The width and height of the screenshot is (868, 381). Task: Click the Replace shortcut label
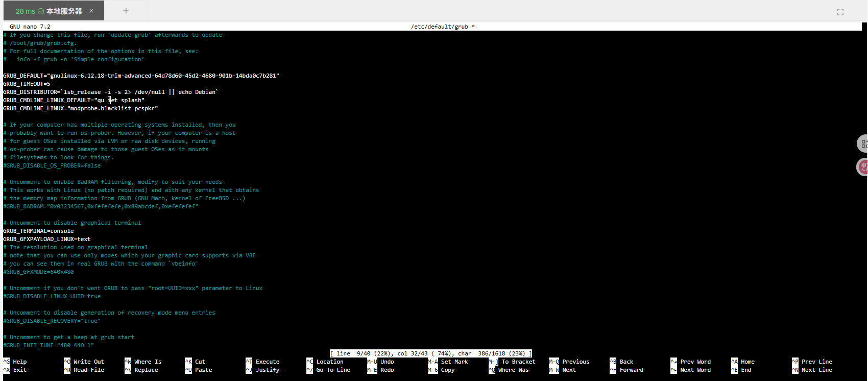pos(147,370)
